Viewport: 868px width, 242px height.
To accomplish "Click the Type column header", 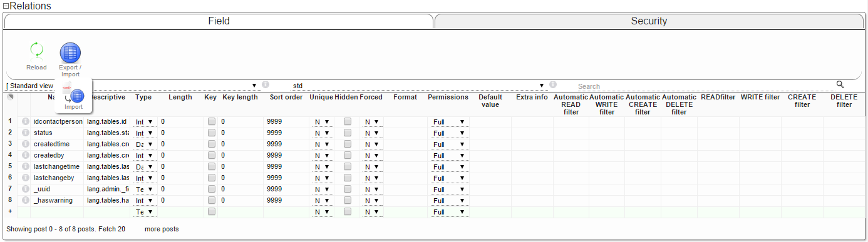I will pyautogui.click(x=143, y=98).
